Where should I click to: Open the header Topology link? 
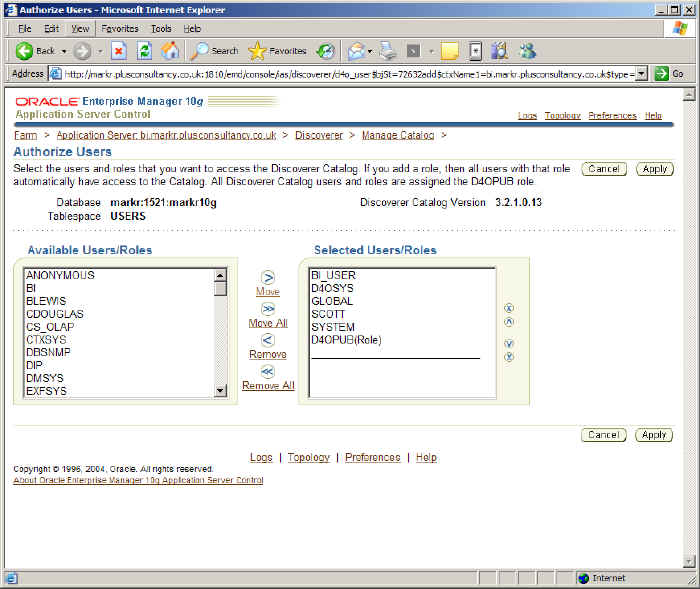click(x=562, y=116)
